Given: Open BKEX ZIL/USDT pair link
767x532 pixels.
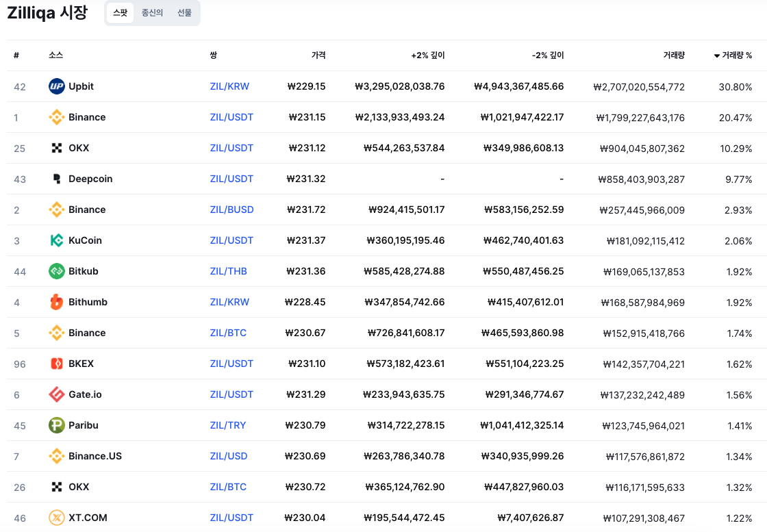Looking at the screenshot, I should [x=231, y=364].
